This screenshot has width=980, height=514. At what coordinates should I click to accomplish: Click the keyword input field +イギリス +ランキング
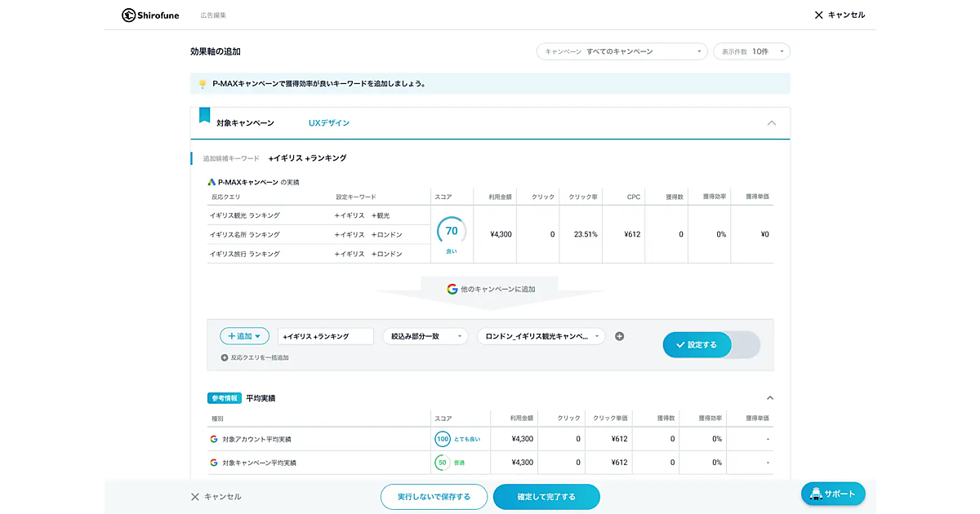tap(325, 336)
